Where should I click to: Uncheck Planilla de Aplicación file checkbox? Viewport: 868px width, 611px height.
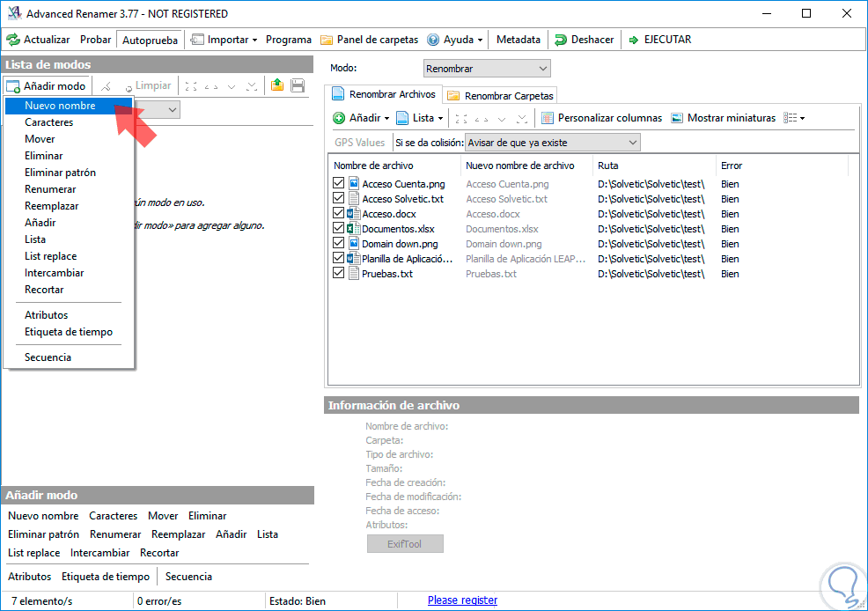click(339, 258)
